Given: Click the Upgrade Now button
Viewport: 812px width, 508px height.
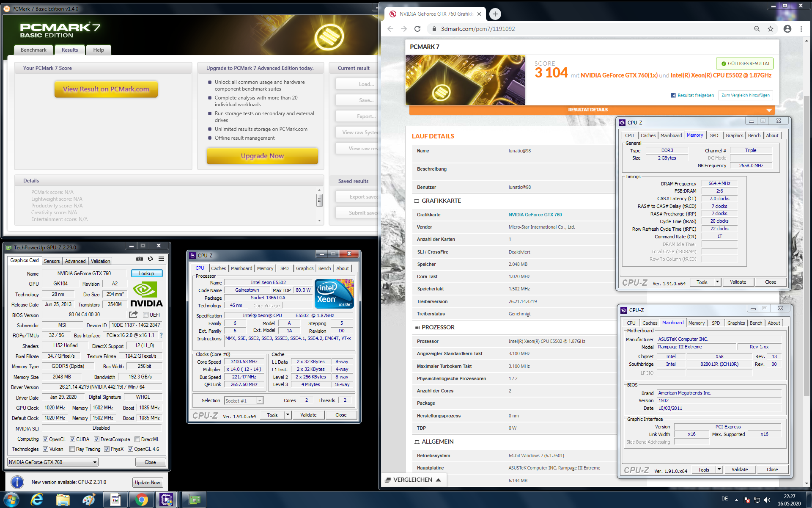Looking at the screenshot, I should [x=262, y=156].
